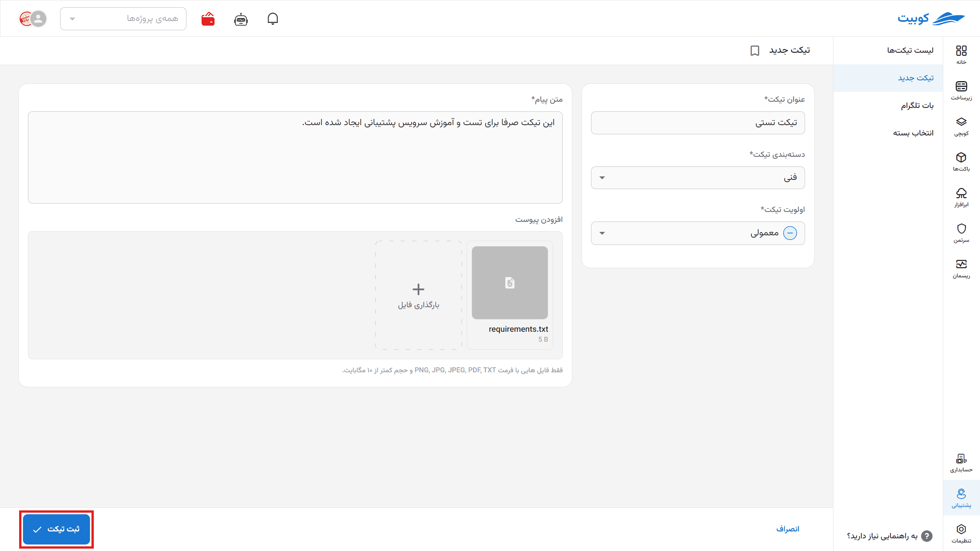Open the robot assistant icon
This screenshot has width=980, height=551.
coord(241,19)
